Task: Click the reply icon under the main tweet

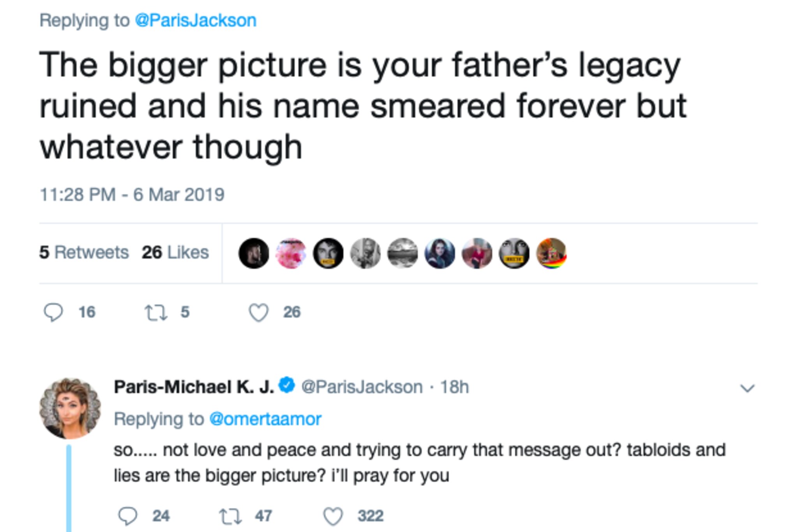Action: [x=53, y=312]
